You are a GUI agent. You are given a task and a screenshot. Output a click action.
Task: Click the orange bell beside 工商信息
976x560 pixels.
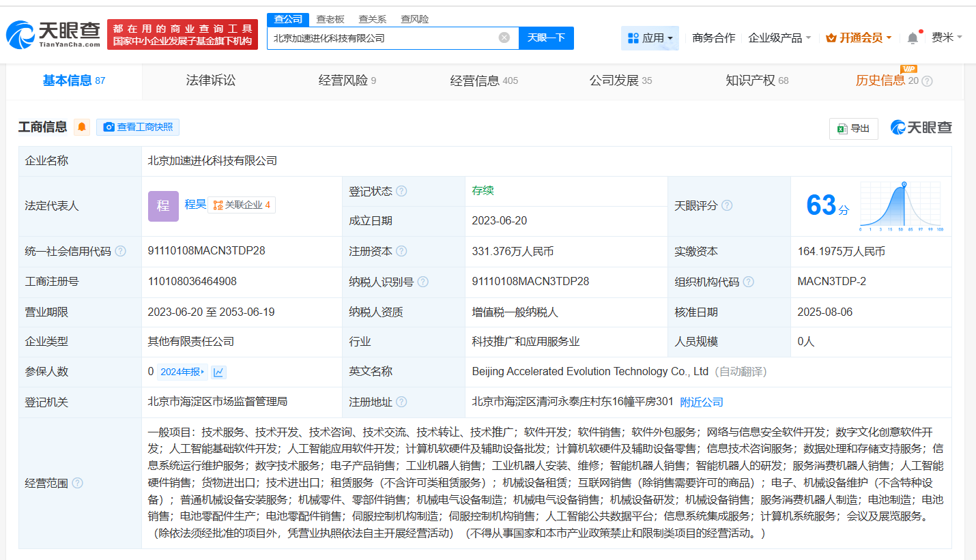[82, 128]
